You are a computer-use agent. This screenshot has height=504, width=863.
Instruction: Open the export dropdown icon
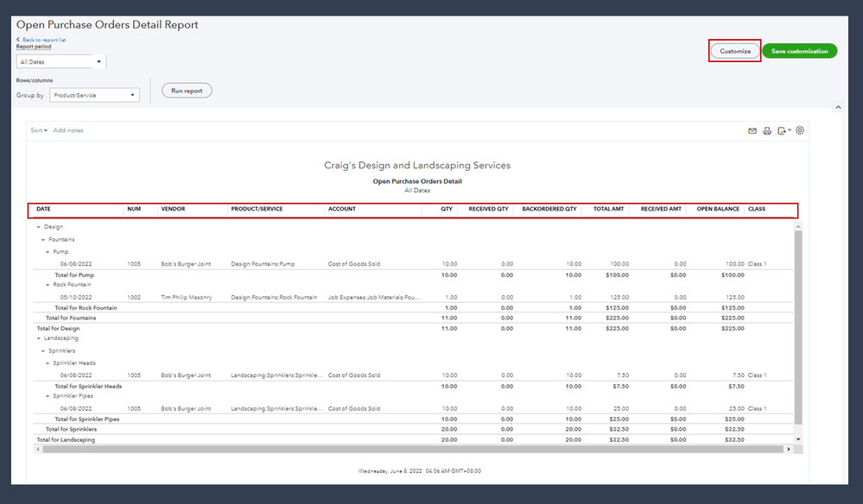coord(784,131)
